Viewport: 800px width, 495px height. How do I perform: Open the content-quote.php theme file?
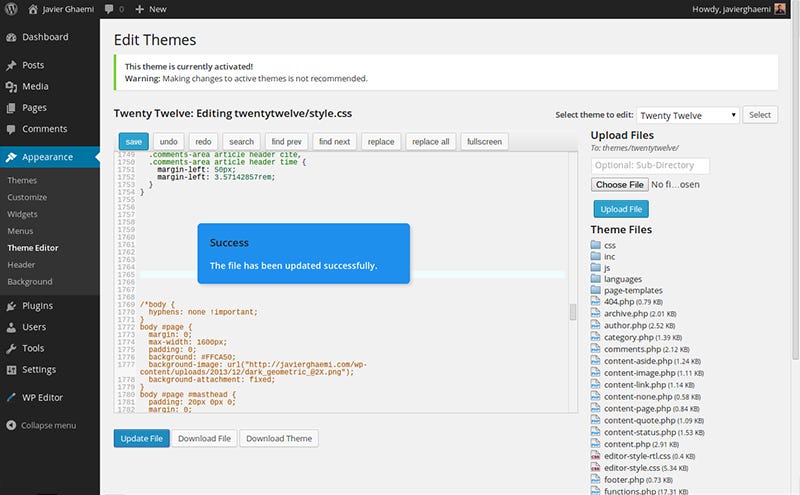point(654,420)
